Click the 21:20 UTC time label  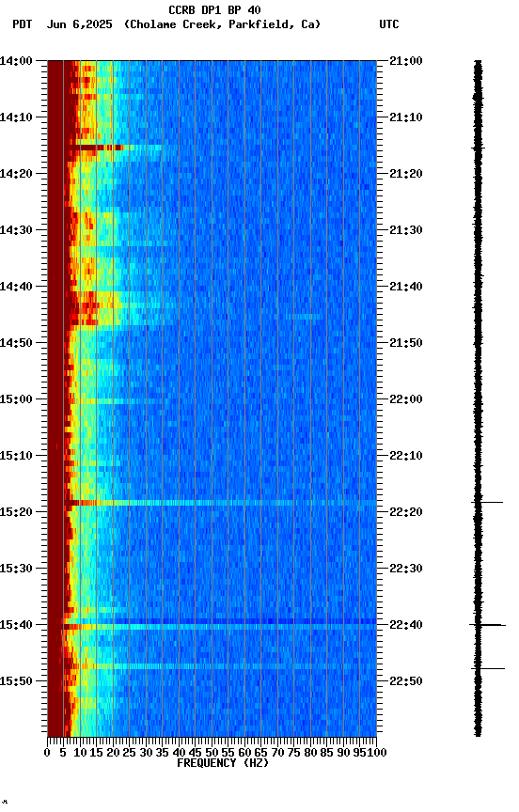click(406, 174)
